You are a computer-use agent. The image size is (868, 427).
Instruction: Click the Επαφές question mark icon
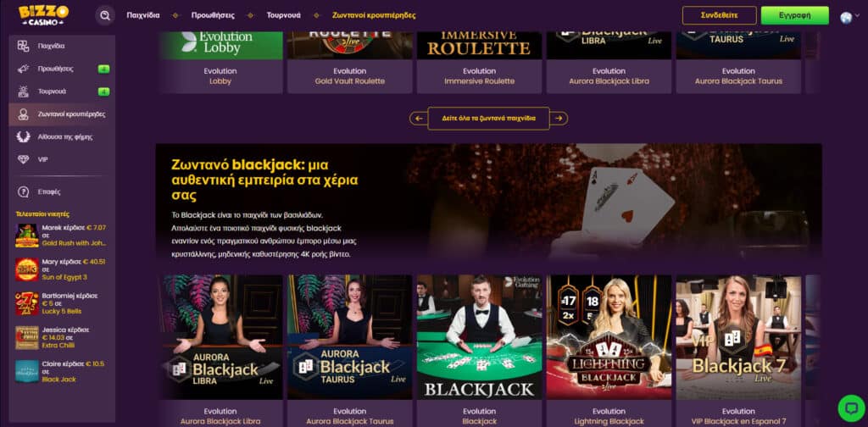point(23,192)
